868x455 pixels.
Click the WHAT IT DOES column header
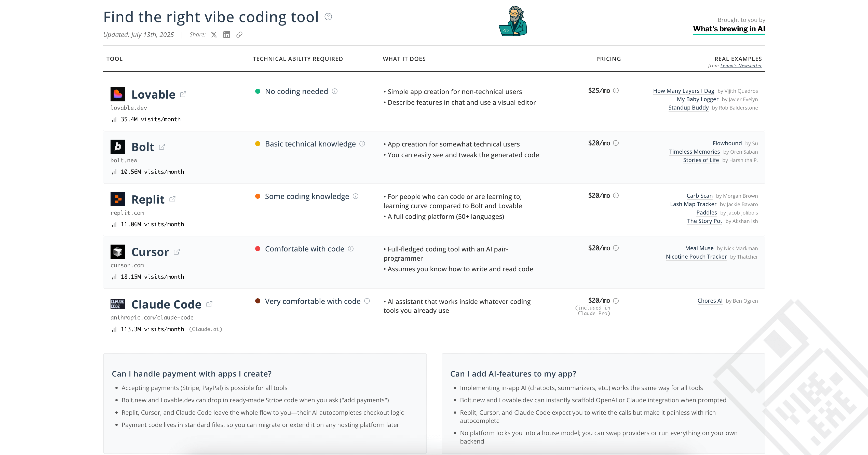(404, 59)
